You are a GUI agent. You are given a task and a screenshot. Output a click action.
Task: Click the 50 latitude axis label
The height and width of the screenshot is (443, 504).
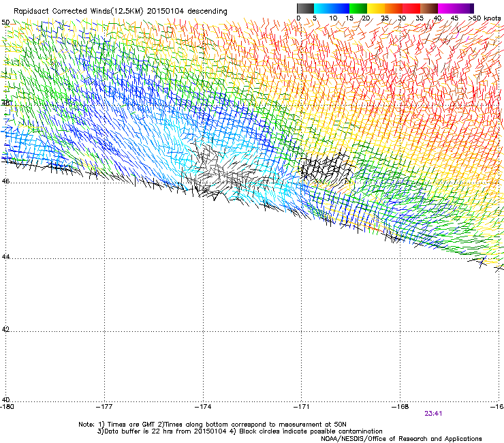[x=5, y=22]
